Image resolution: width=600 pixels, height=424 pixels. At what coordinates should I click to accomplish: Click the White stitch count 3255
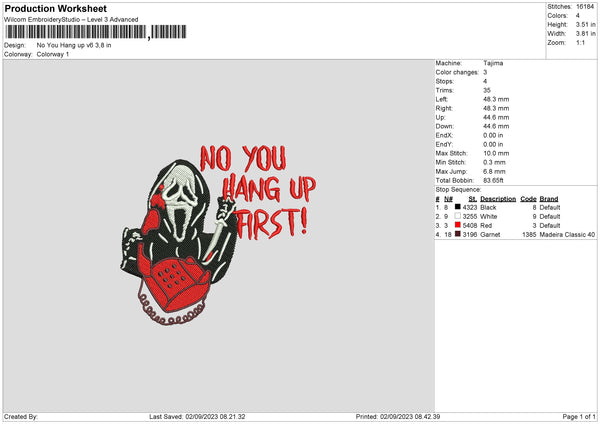(470, 217)
